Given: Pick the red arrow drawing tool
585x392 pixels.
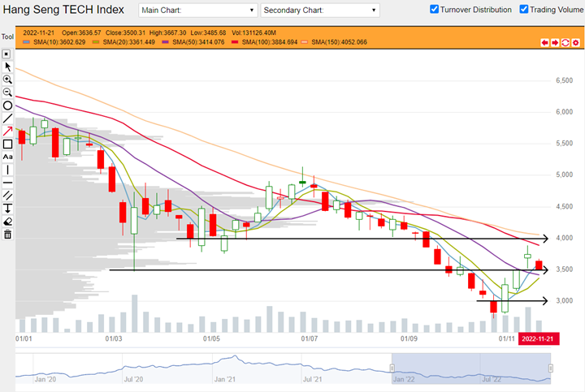Looking at the screenshot, I should [x=7, y=131].
